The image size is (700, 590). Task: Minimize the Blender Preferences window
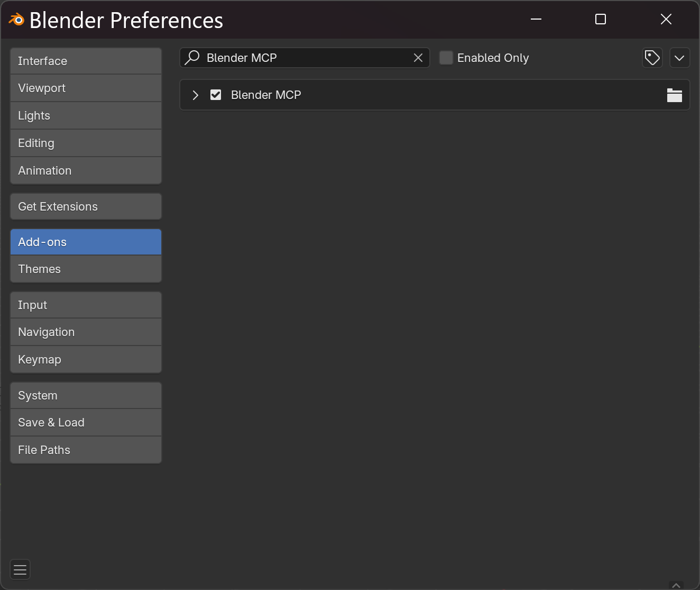[536, 19]
